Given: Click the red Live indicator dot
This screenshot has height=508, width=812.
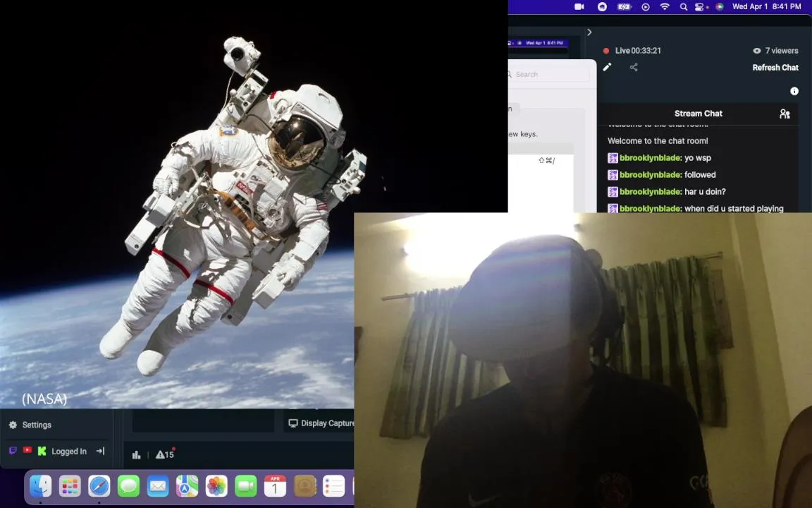Looking at the screenshot, I should 606,51.
